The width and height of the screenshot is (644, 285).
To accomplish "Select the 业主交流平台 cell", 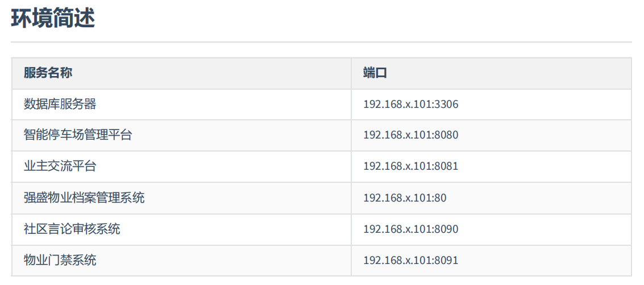I will tap(60, 166).
